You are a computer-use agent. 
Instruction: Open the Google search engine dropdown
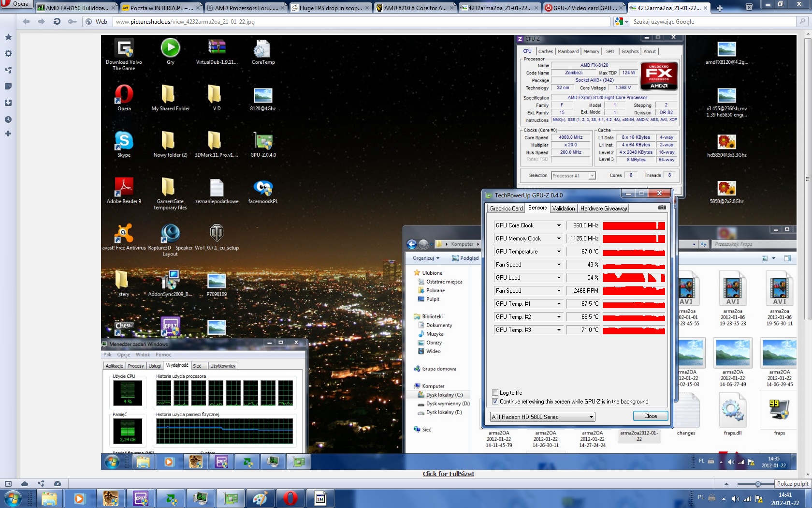(622, 21)
